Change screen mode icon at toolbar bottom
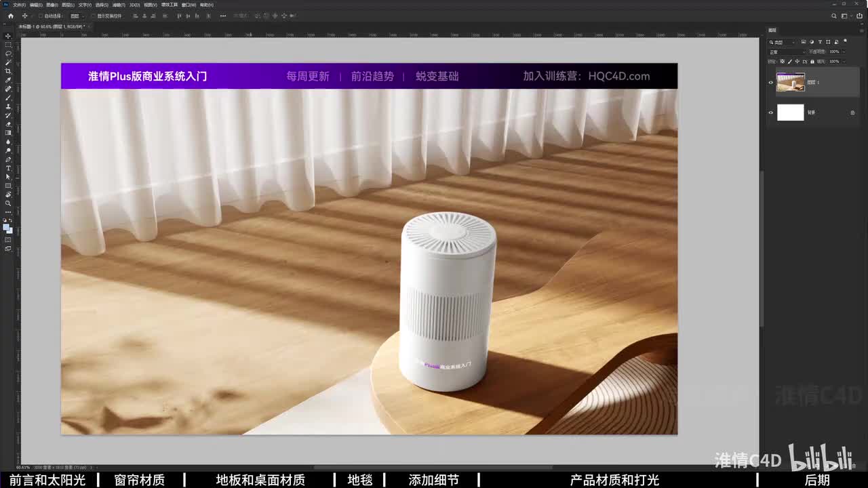This screenshot has width=868, height=488. coord(8,249)
